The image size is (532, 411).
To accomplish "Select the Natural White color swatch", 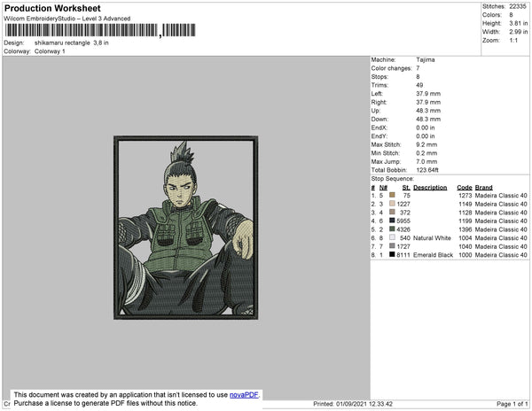I will pyautogui.click(x=392, y=237).
